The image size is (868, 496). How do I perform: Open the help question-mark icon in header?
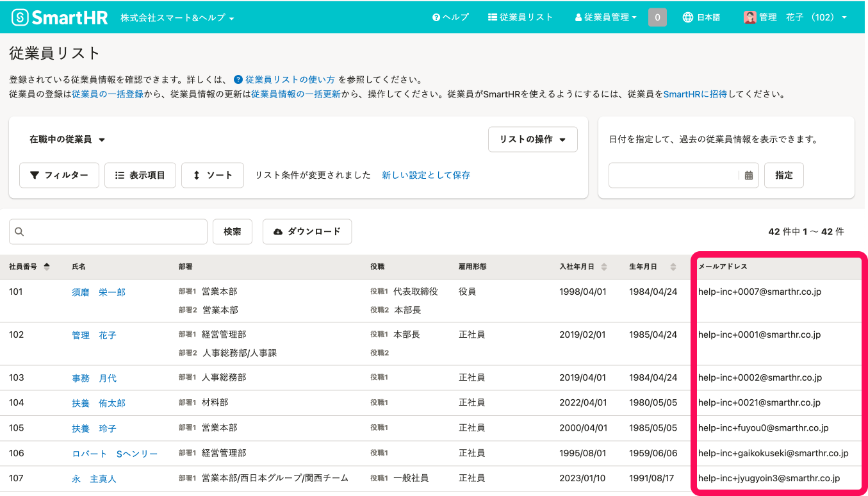click(x=436, y=17)
